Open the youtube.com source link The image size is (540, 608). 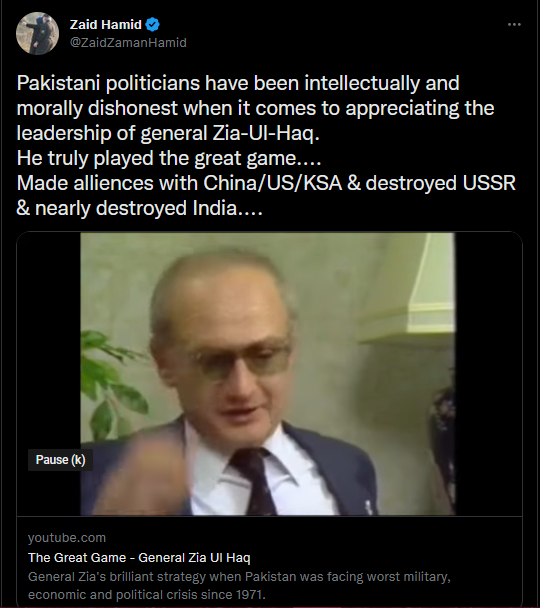pos(67,538)
